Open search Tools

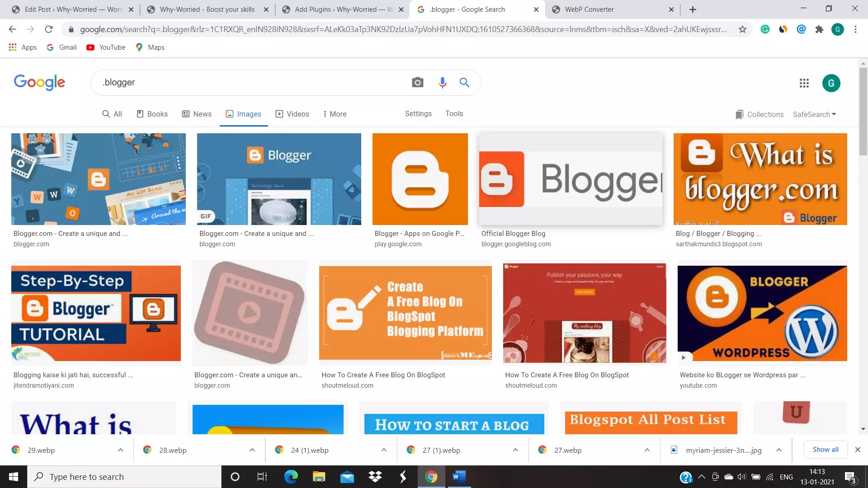(x=454, y=114)
